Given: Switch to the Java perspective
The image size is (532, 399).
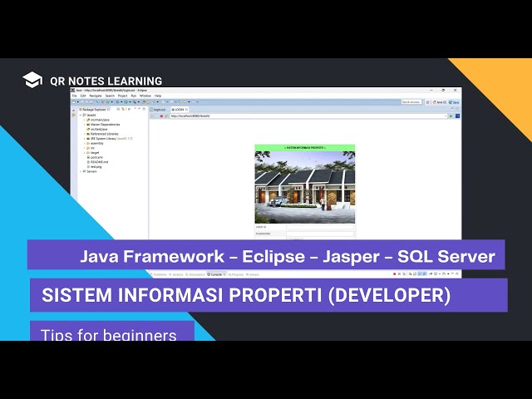Looking at the screenshot, I should pyautogui.click(x=454, y=102).
